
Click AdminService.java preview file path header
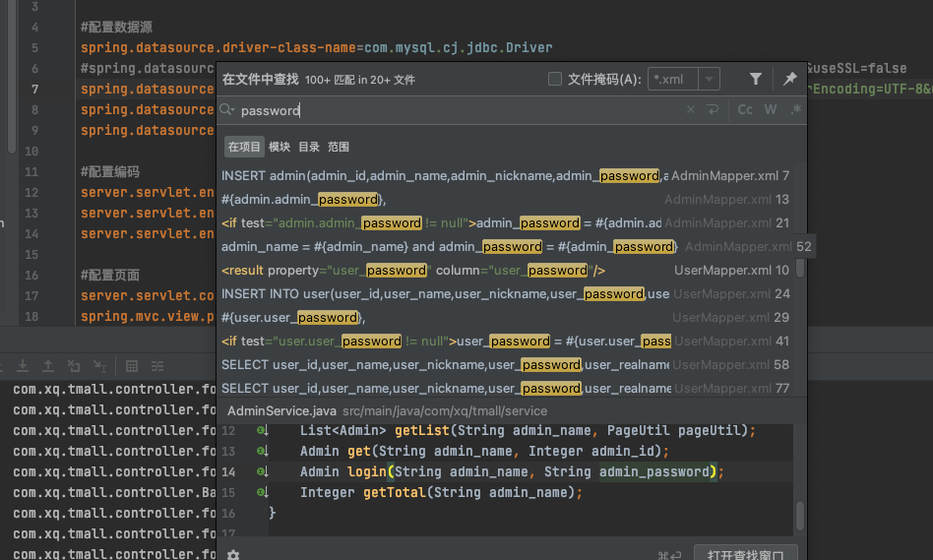[388, 410]
